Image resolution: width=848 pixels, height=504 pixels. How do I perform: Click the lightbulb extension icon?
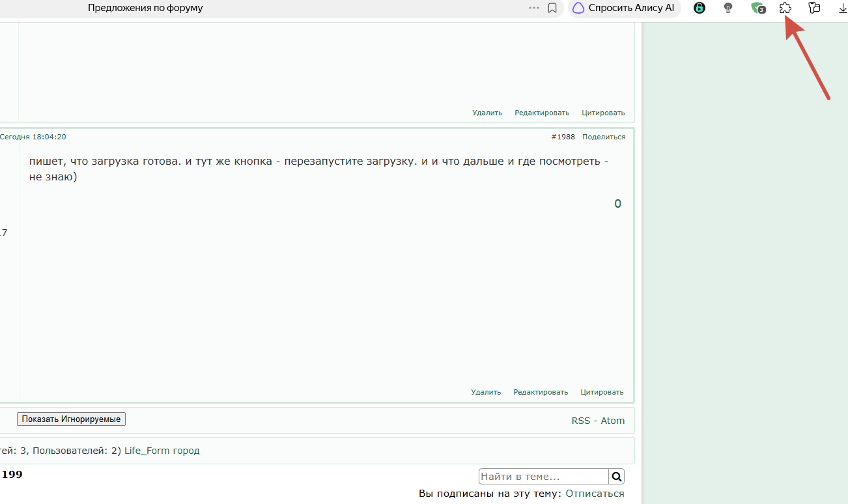(x=728, y=8)
